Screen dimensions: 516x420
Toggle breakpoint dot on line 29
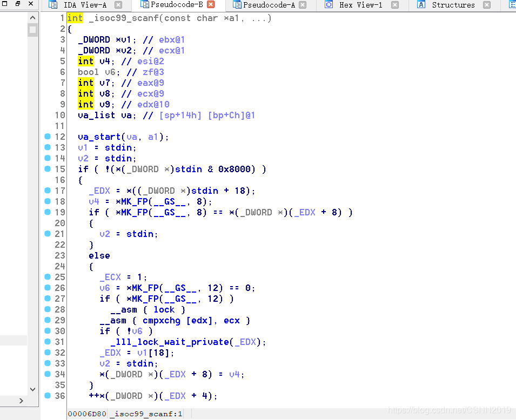pos(48,320)
